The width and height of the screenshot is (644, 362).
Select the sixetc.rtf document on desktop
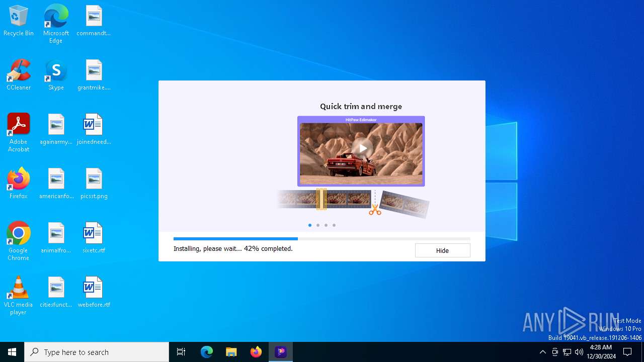[x=94, y=238]
